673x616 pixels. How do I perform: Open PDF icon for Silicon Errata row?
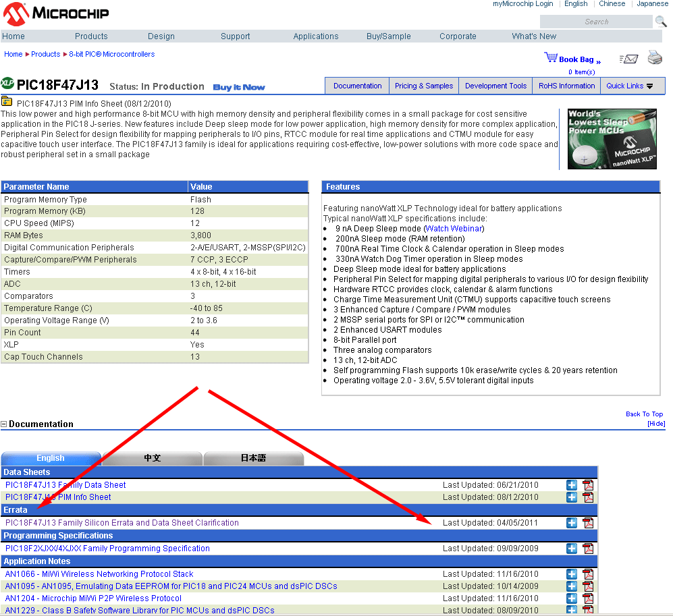pyautogui.click(x=587, y=523)
